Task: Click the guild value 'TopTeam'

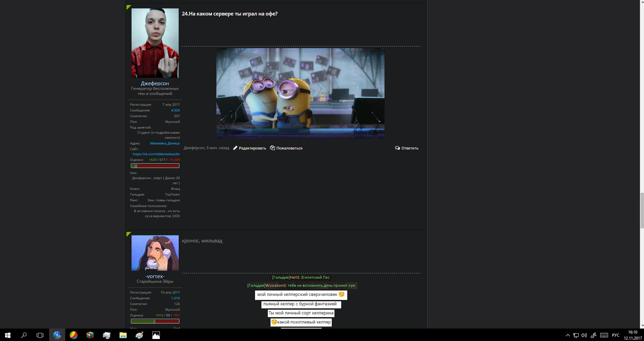Action: tap(172, 195)
